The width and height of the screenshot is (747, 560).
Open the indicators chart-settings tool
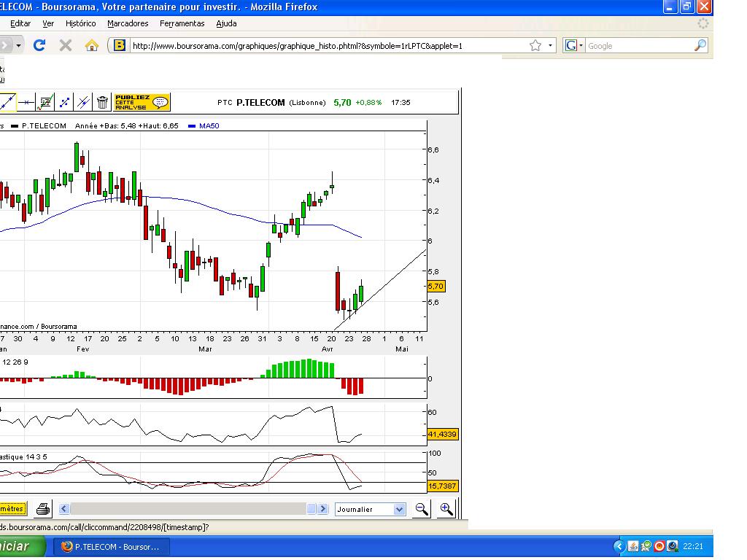45,102
